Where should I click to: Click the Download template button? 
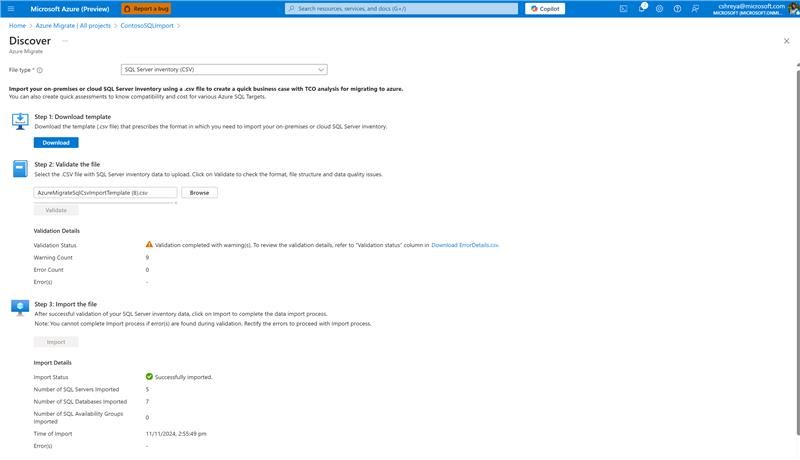[56, 143]
